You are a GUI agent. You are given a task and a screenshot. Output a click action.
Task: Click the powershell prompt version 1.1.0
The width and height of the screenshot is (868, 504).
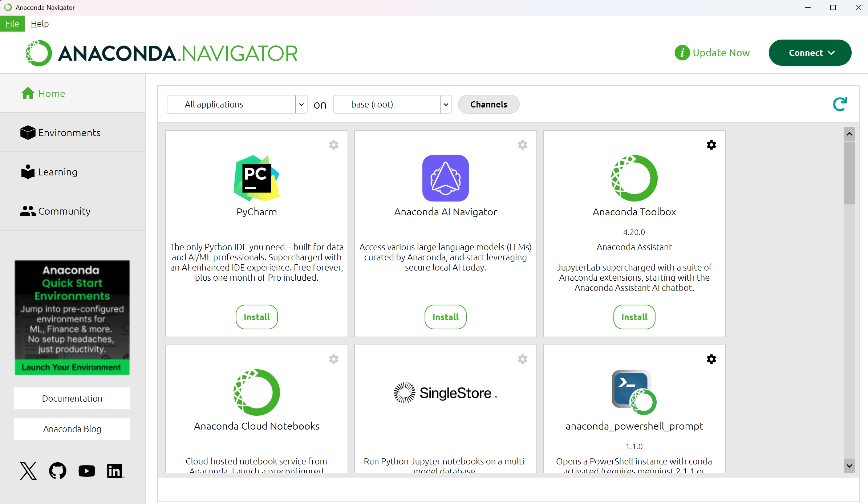coord(634,446)
